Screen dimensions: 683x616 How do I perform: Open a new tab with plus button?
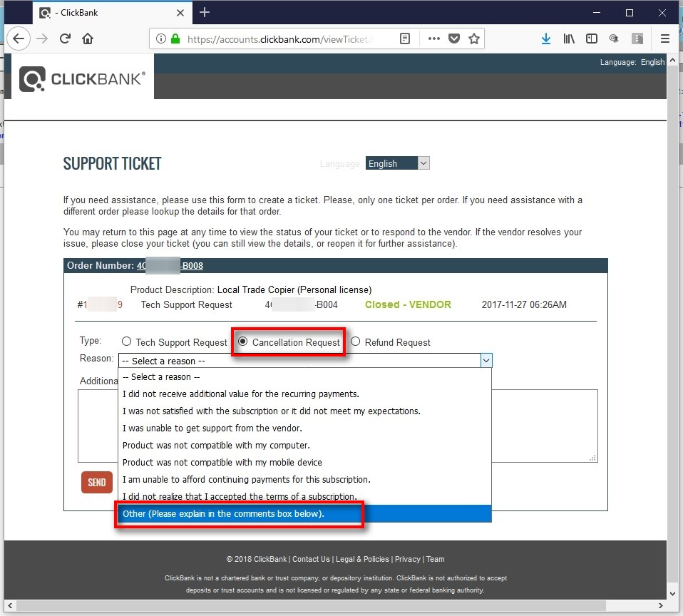tap(205, 12)
